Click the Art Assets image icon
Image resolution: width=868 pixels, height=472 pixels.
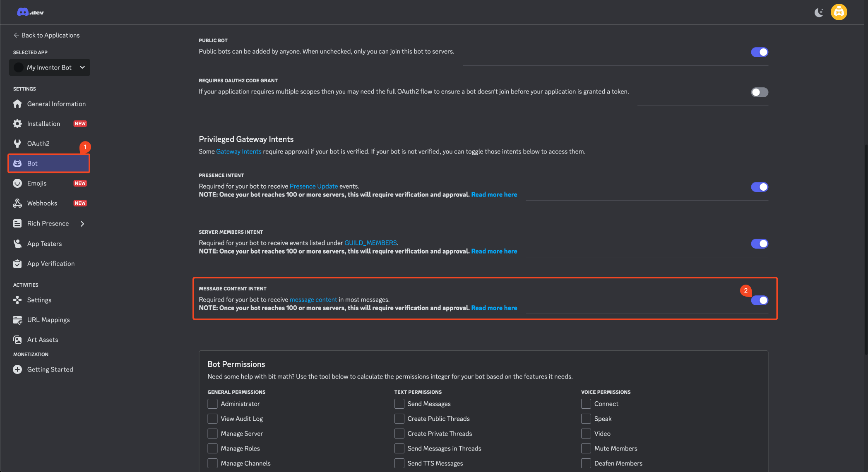17,340
